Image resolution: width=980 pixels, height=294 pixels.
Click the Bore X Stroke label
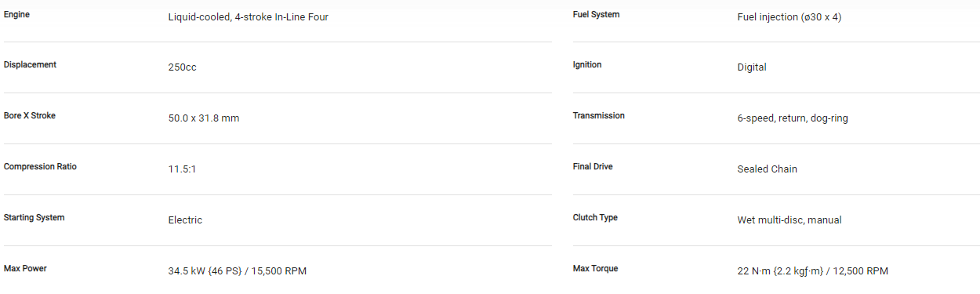click(30, 115)
